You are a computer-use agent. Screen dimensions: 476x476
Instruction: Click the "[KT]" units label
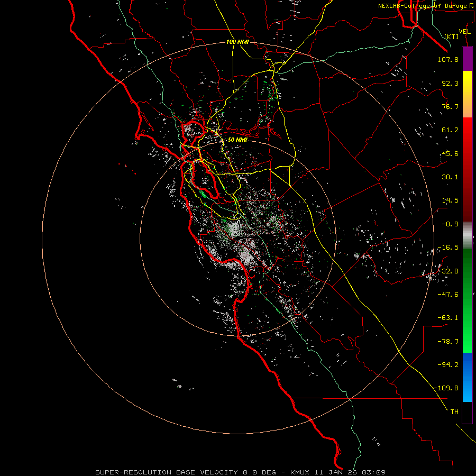point(452,36)
